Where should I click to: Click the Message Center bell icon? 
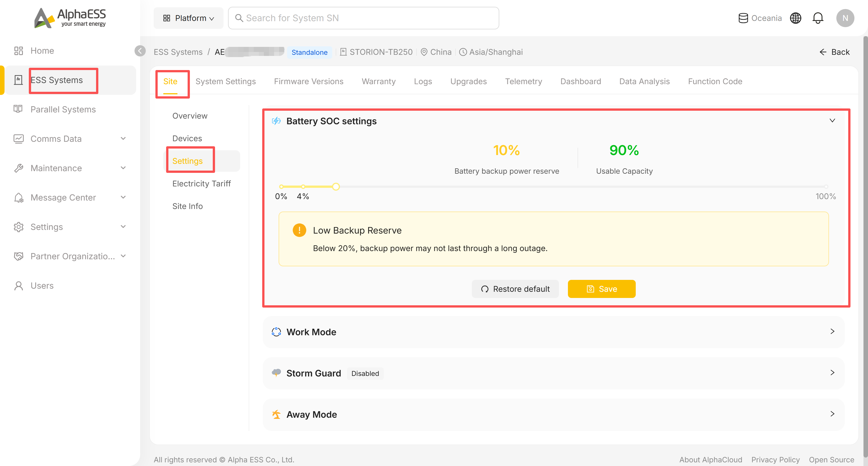[19, 198]
